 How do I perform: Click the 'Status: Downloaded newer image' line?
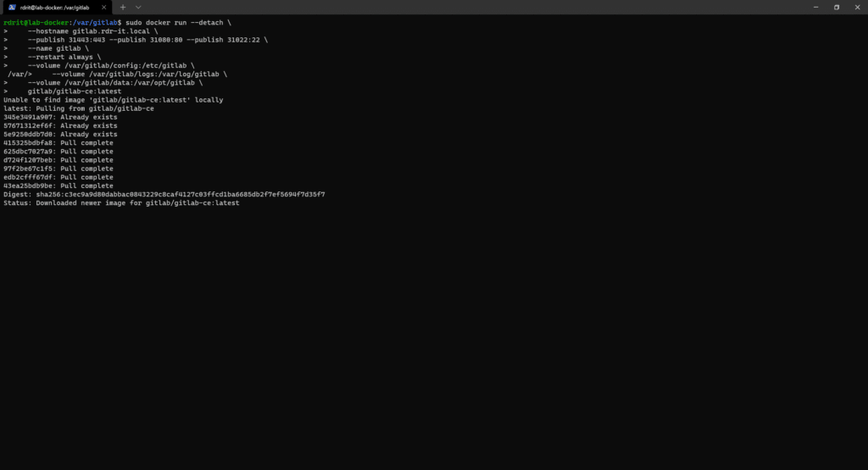(122, 203)
